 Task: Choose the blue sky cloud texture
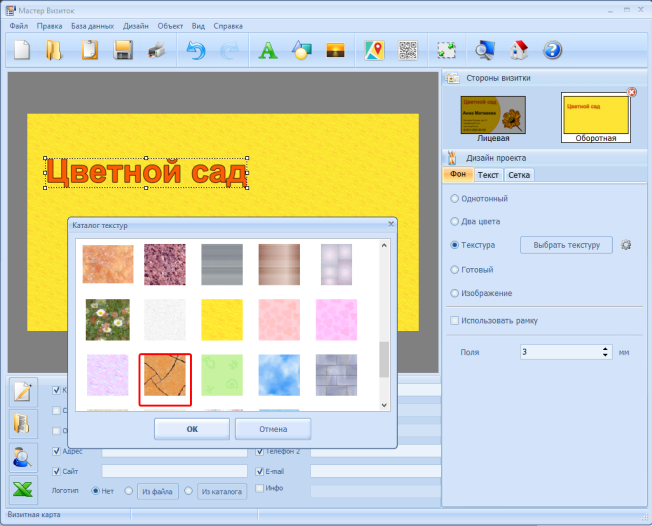[279, 375]
